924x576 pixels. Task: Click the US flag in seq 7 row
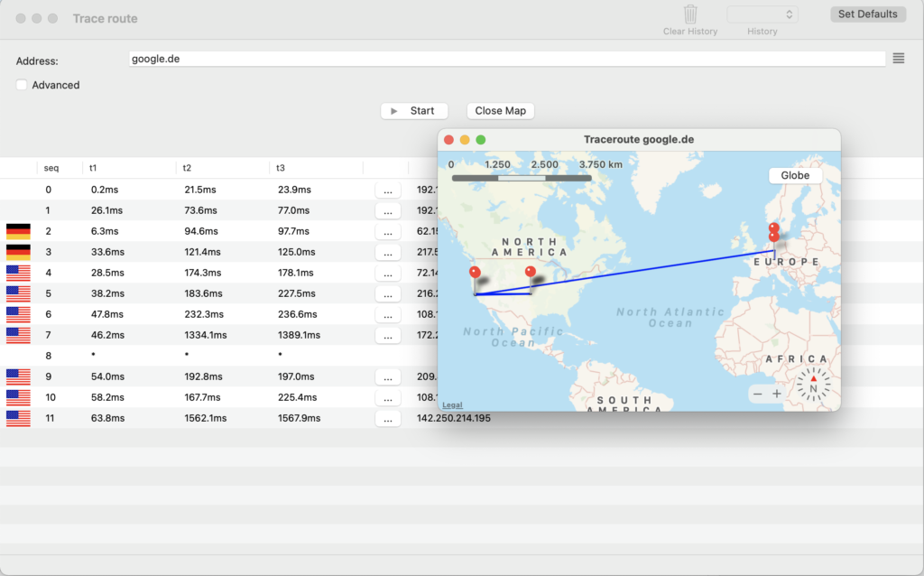(x=18, y=335)
